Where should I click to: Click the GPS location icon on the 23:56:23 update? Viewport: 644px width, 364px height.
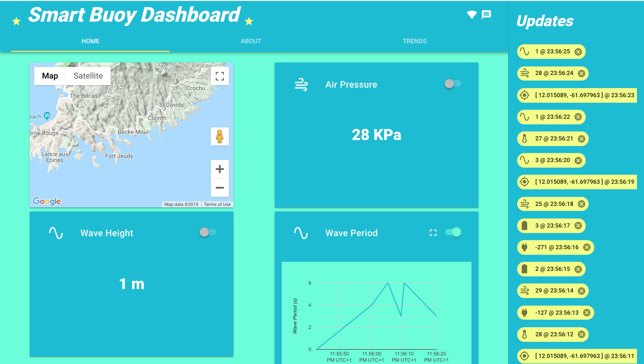525,95
